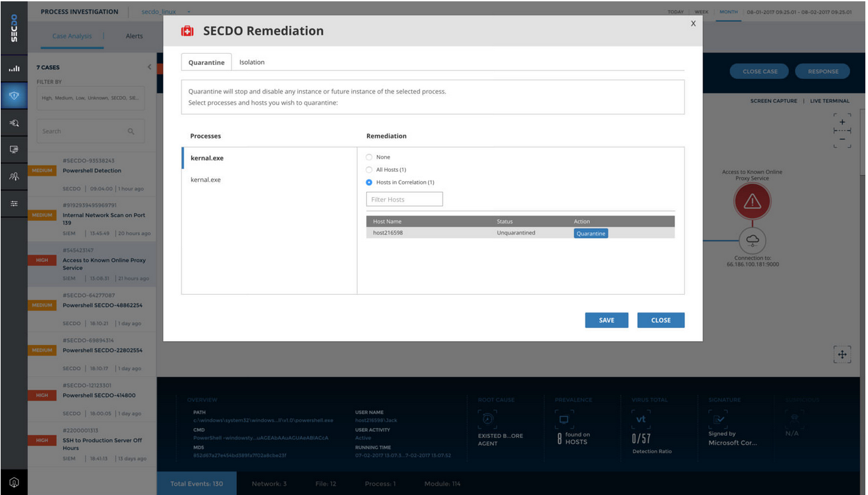Click the SAVE button
This screenshot has height=495, width=868.
click(x=607, y=320)
